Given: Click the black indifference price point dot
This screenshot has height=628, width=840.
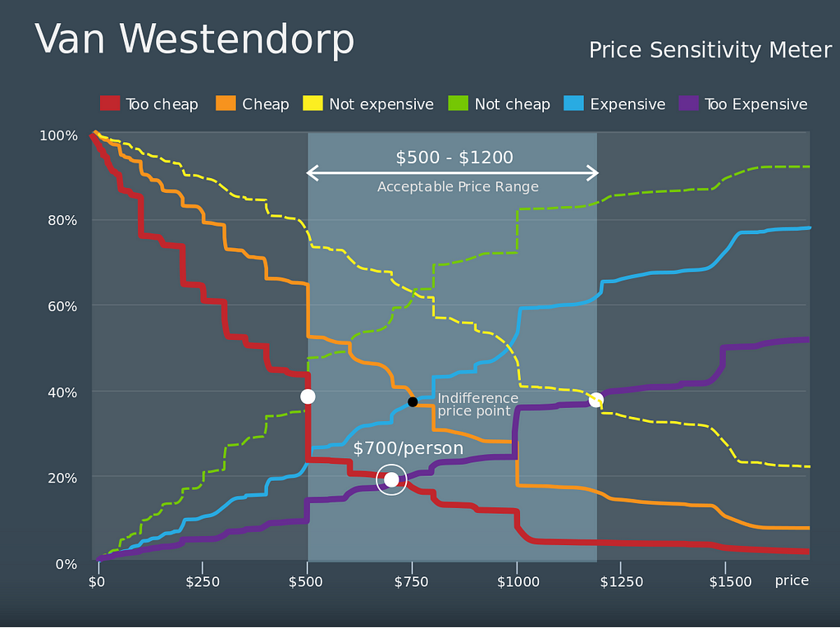Looking at the screenshot, I should click(413, 401).
